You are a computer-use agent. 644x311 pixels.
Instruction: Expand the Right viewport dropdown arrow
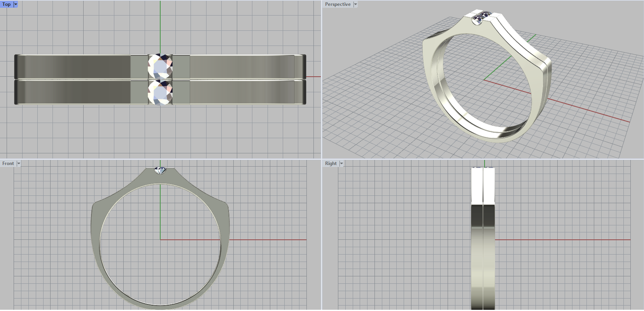(341, 164)
